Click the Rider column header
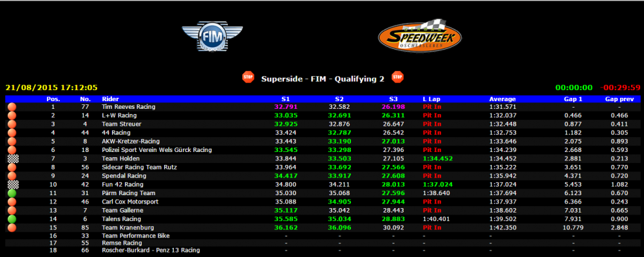This screenshot has height=257, width=644. [110, 99]
